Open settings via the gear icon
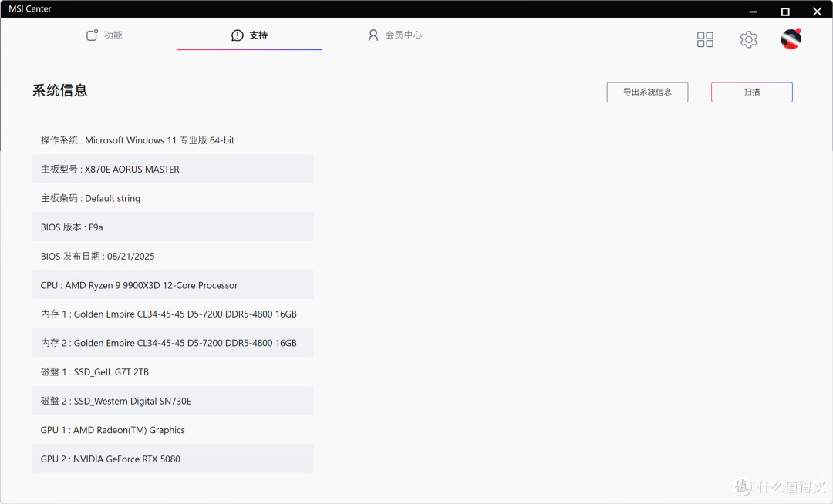The image size is (833, 504). click(x=748, y=39)
